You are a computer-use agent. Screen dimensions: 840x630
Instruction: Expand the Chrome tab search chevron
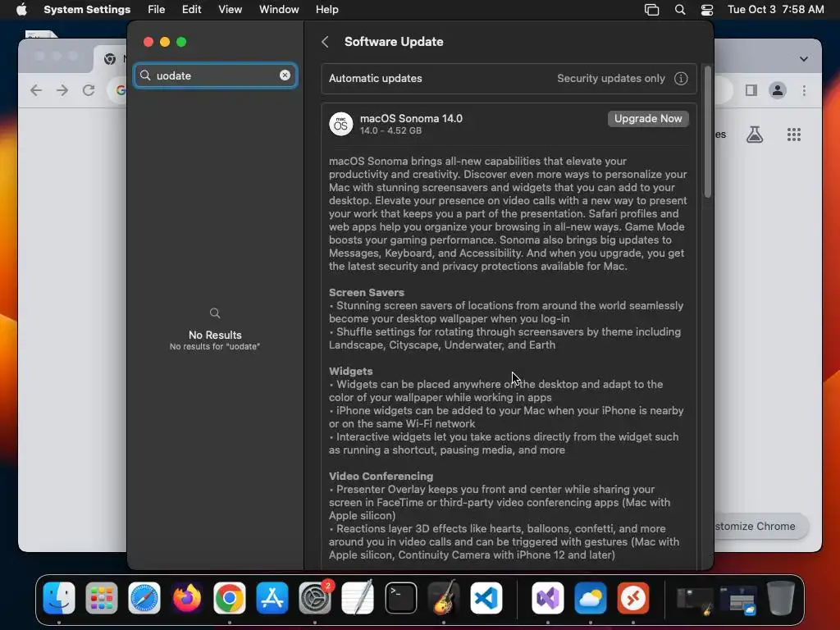pyautogui.click(x=804, y=59)
